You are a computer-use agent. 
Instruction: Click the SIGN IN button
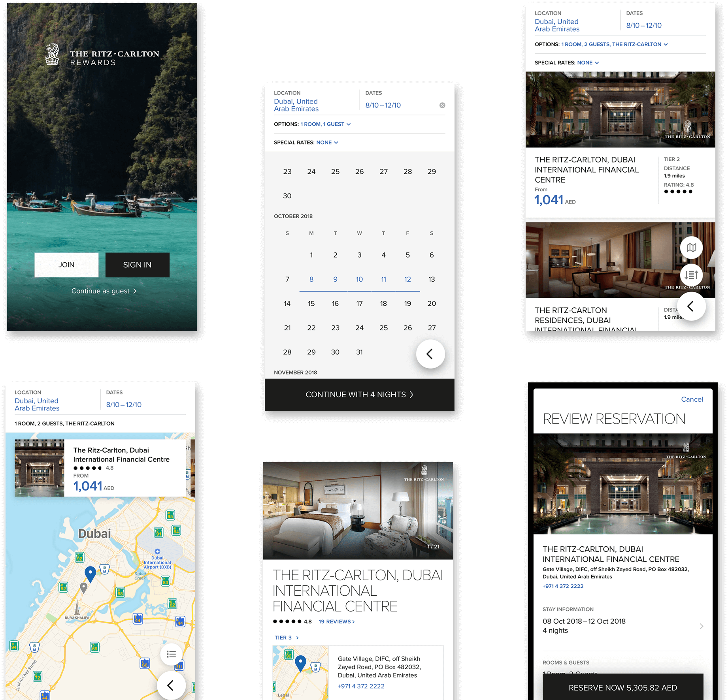(x=137, y=265)
